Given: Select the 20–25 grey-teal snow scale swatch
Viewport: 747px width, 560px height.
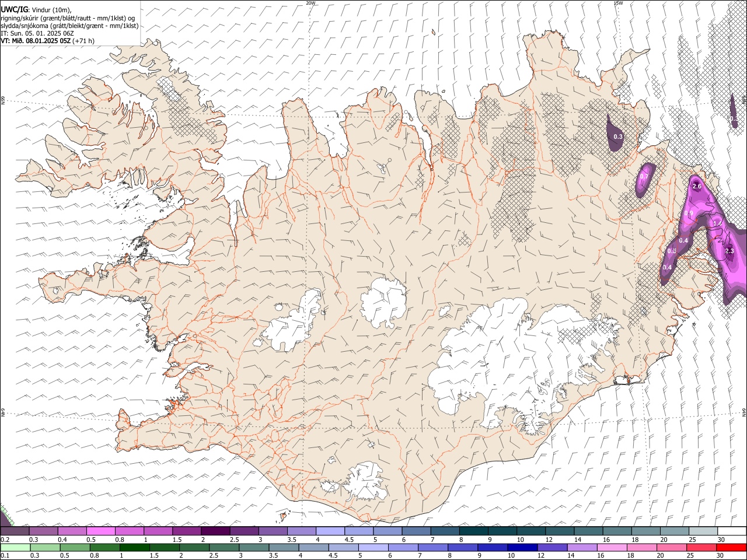Looking at the screenshot, I should point(675,531).
